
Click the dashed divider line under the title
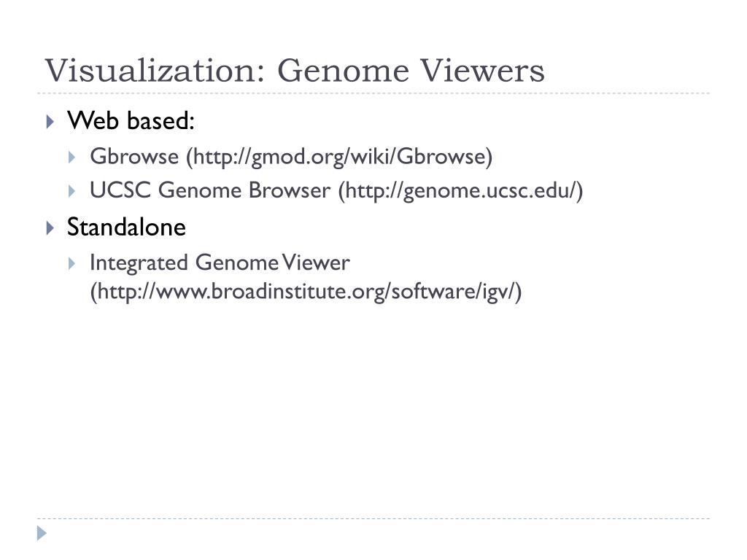tap(373, 93)
